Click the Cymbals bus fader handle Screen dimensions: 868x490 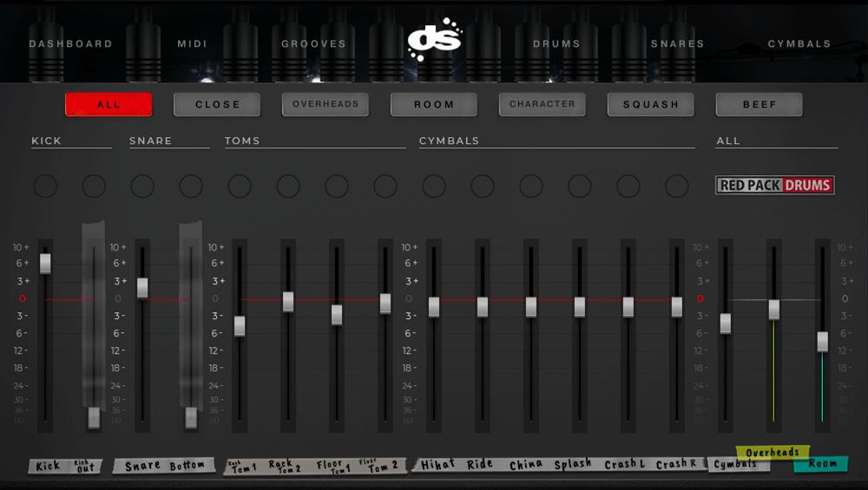[x=726, y=323]
